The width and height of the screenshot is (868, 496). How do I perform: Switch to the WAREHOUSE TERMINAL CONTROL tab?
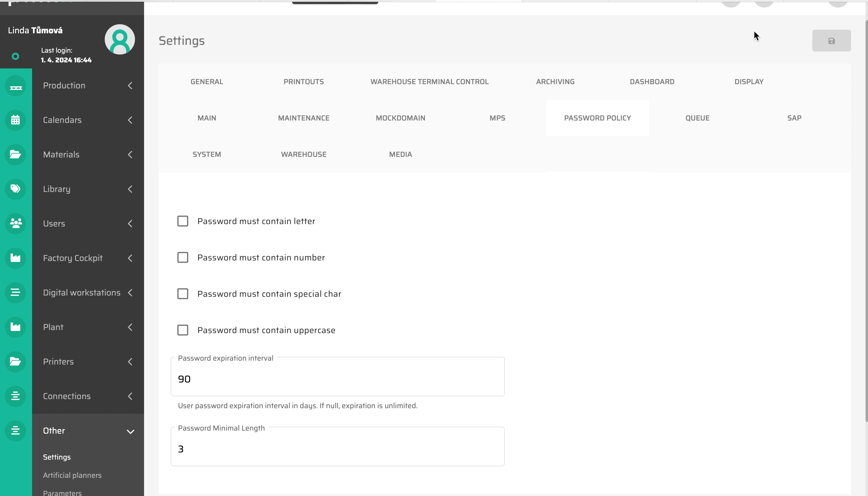click(x=429, y=82)
